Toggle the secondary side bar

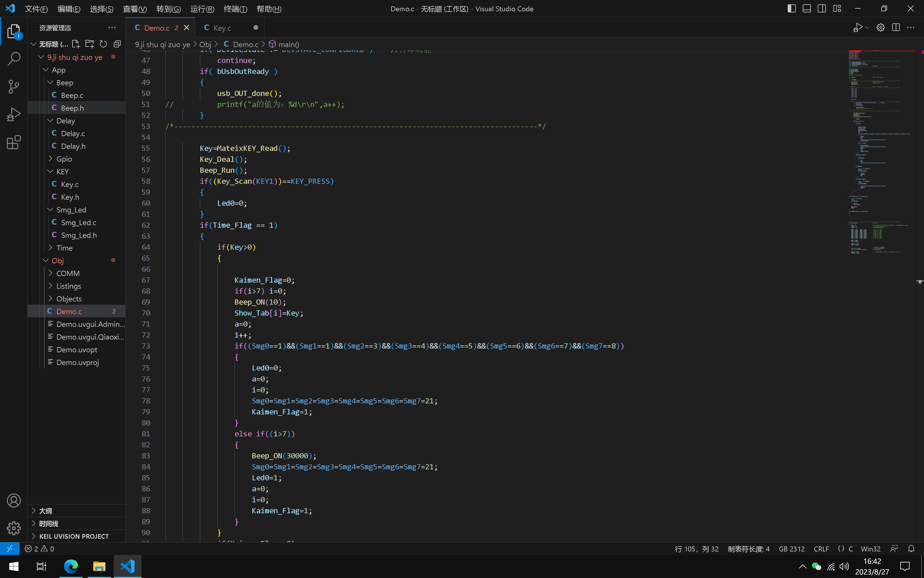click(822, 8)
